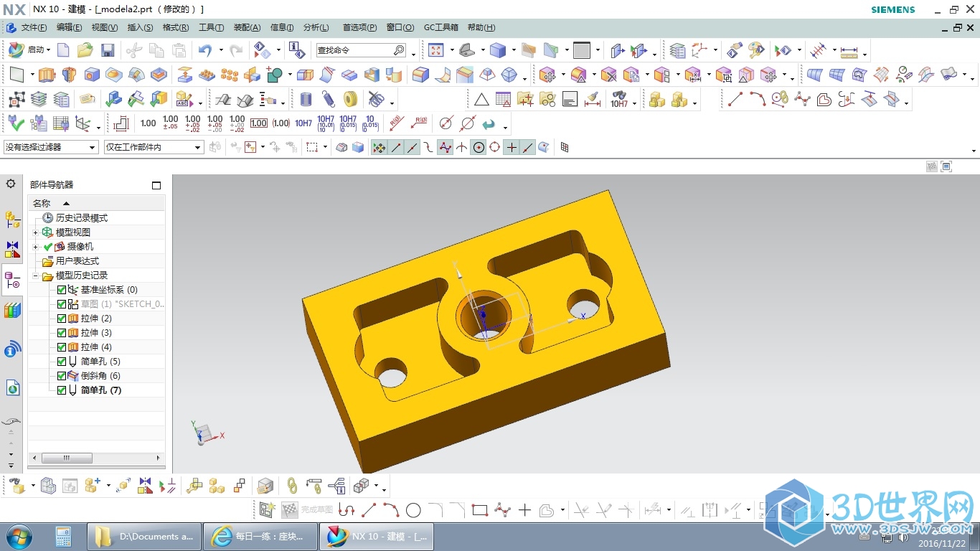Screen dimensions: 980x551
Task: Click the navigator horizontal scrollbar thumb
Action: click(67, 458)
